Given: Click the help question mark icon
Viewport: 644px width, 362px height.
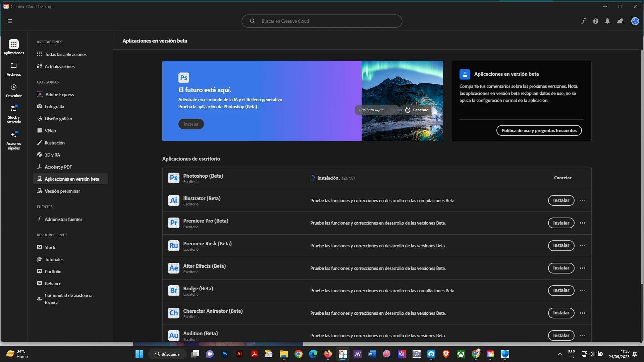Looking at the screenshot, I should point(596,21).
